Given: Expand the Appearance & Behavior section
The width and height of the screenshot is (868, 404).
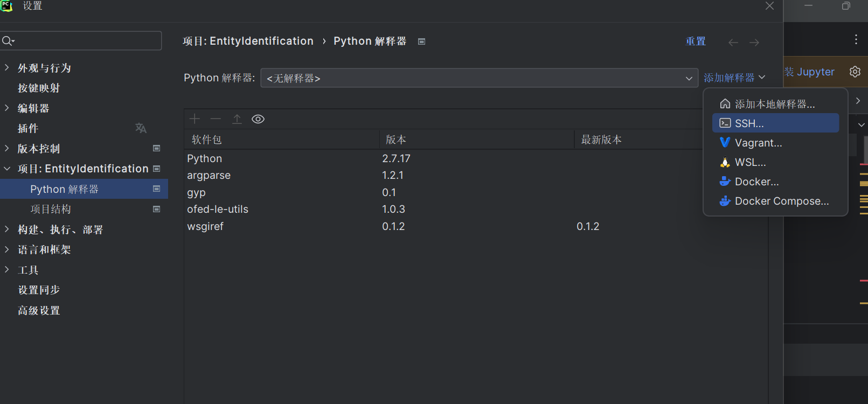Looking at the screenshot, I should (x=7, y=68).
